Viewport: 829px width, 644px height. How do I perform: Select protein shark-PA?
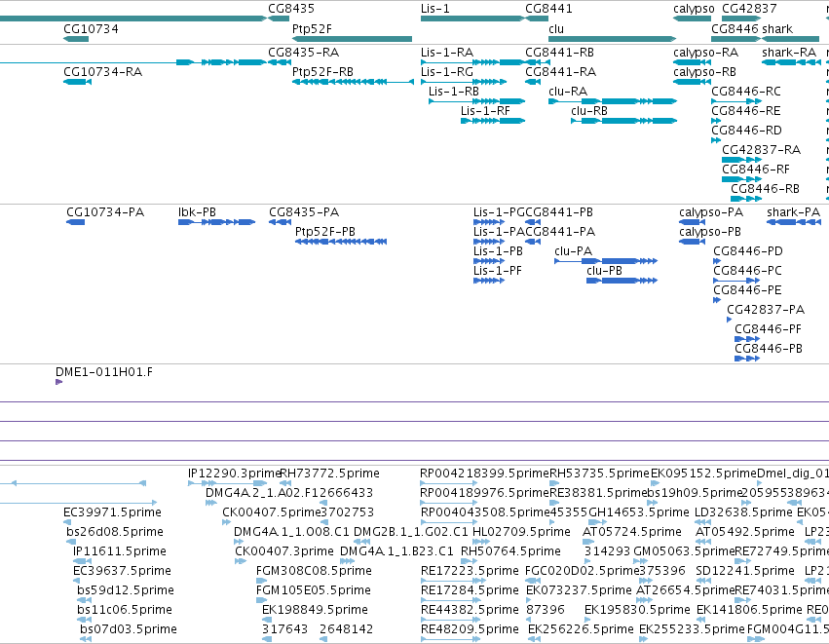[794, 212]
